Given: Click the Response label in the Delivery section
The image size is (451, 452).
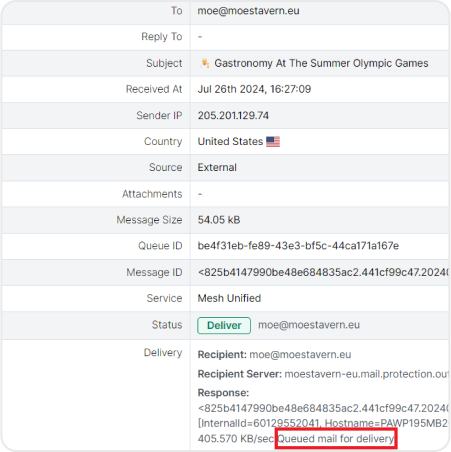Looking at the screenshot, I should pos(223,393).
